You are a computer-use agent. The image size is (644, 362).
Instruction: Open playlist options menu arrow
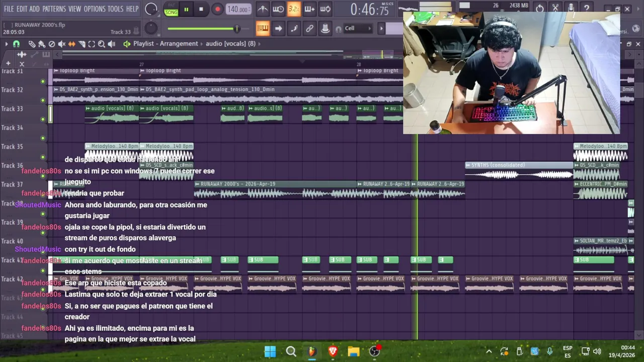[x=7, y=44]
